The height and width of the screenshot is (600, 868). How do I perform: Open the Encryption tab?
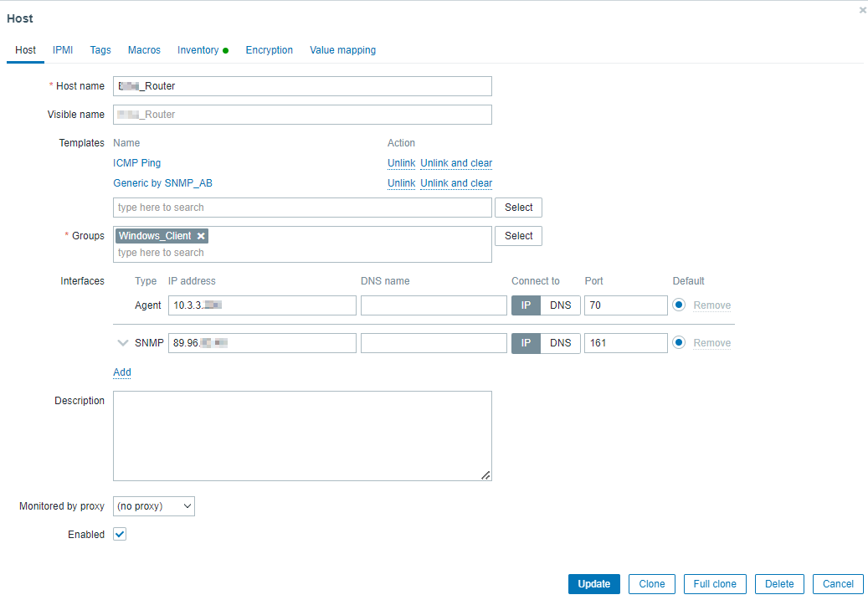[269, 50]
